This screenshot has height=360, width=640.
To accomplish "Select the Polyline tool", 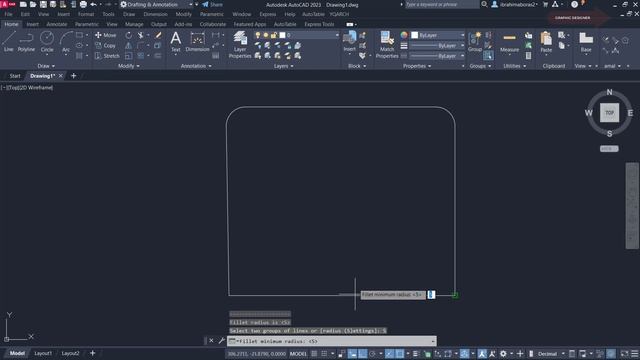I will [26, 42].
